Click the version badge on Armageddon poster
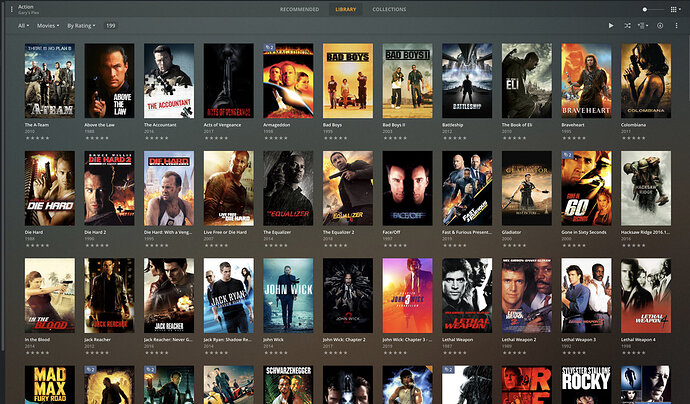Screen dimensions: 690x404 pyautogui.click(x=269, y=47)
